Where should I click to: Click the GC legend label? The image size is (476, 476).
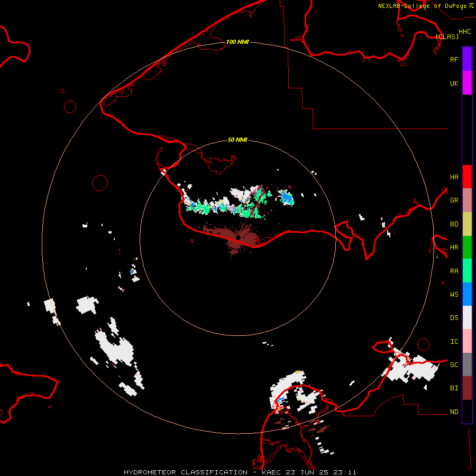coord(454,365)
